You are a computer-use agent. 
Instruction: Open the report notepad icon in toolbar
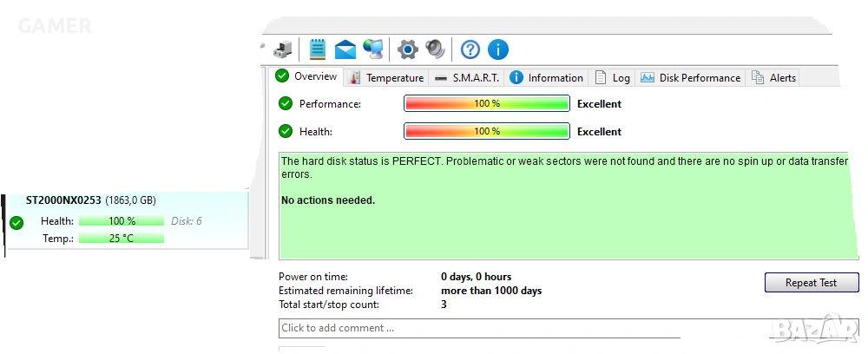pos(318,49)
